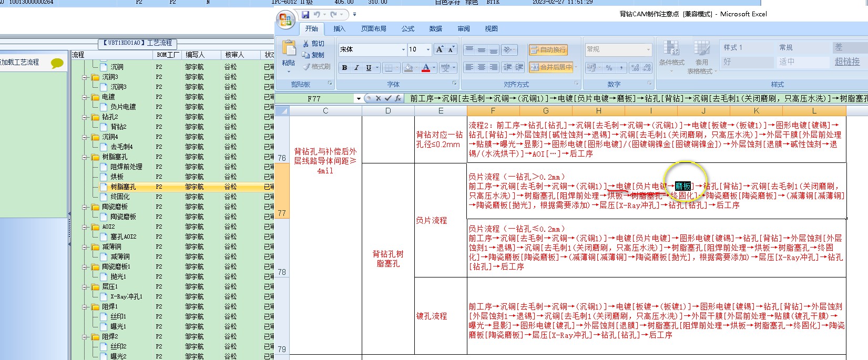Align cell text to top
This screenshot has height=360, width=868.
[469, 50]
